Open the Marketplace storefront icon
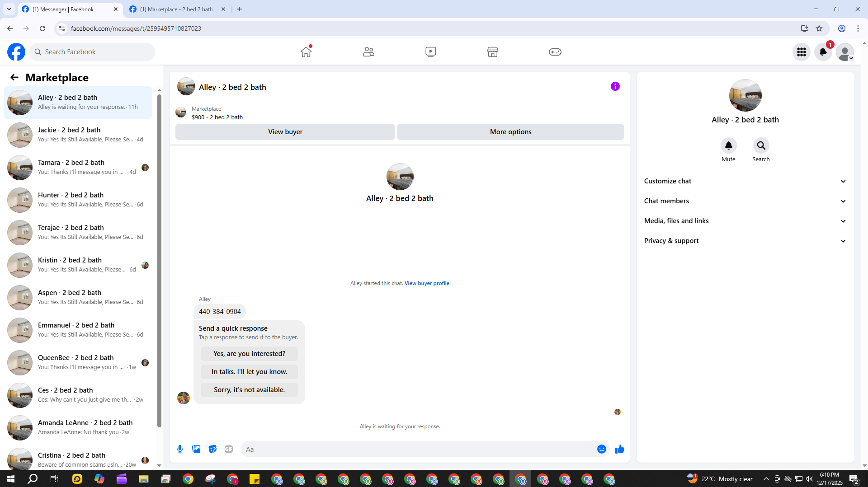Image resolution: width=868 pixels, height=487 pixels. [x=493, y=52]
